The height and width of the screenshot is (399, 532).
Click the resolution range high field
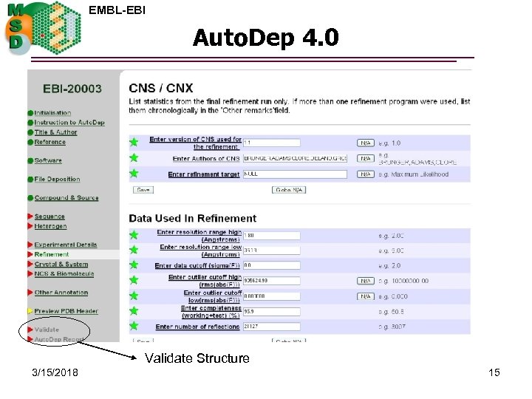[x=271, y=236]
